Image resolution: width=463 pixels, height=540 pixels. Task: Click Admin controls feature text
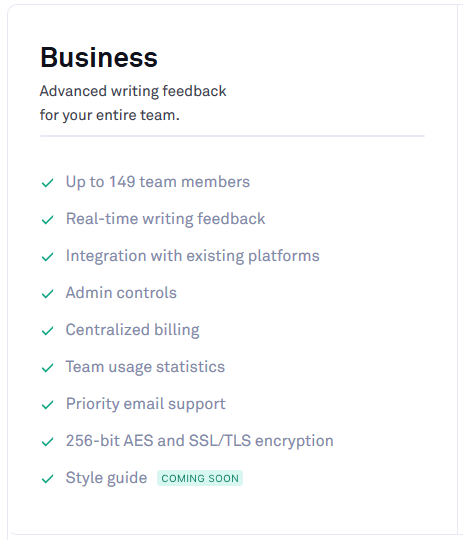pyautogui.click(x=121, y=293)
